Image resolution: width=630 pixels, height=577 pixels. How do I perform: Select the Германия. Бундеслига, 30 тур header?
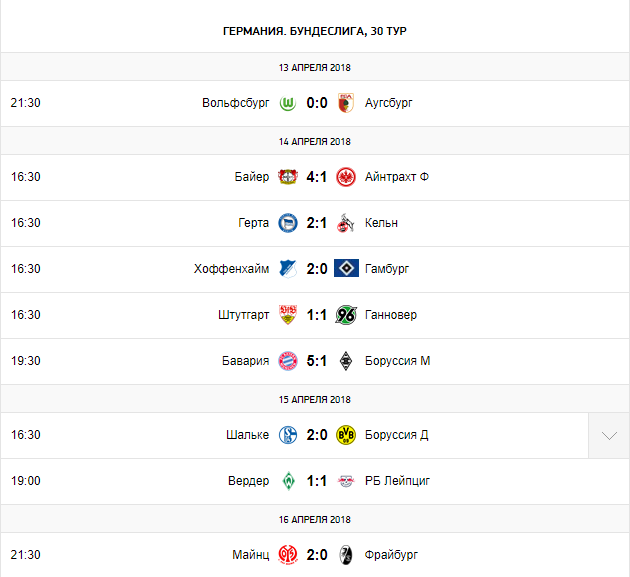[x=315, y=31]
